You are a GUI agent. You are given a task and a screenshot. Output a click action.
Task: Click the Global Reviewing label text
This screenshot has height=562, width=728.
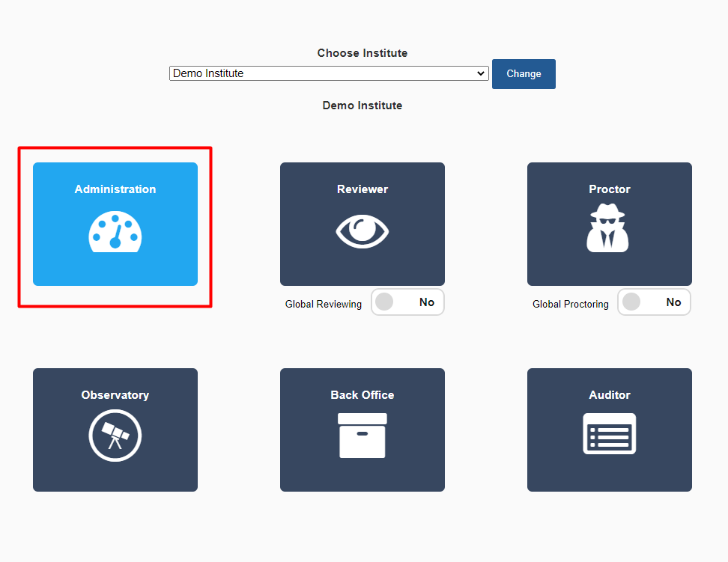(x=323, y=305)
